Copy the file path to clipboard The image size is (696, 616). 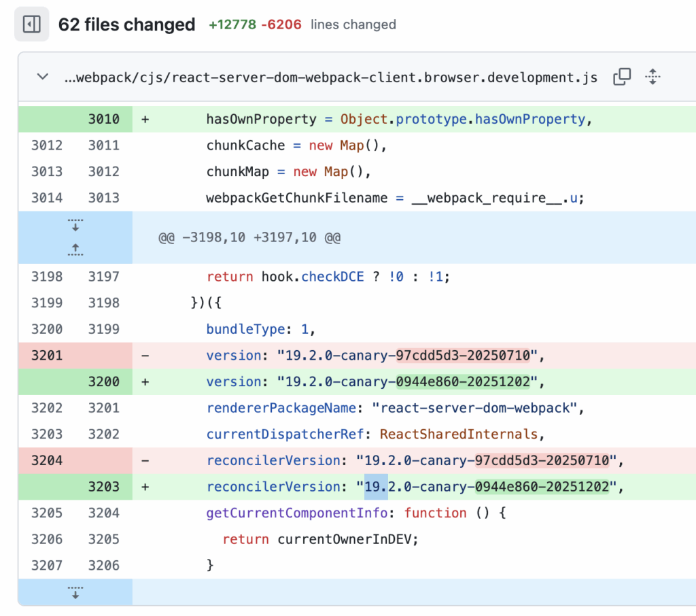622,77
